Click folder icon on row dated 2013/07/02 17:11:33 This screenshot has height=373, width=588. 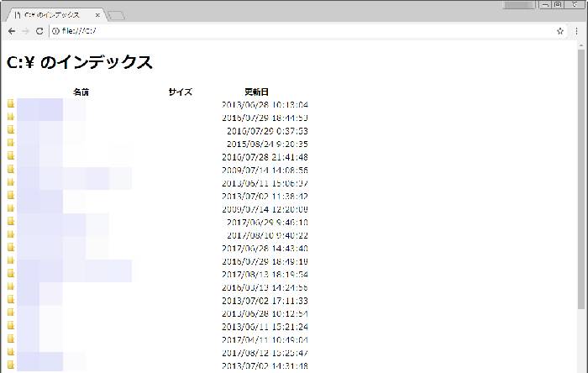pyautogui.click(x=11, y=300)
